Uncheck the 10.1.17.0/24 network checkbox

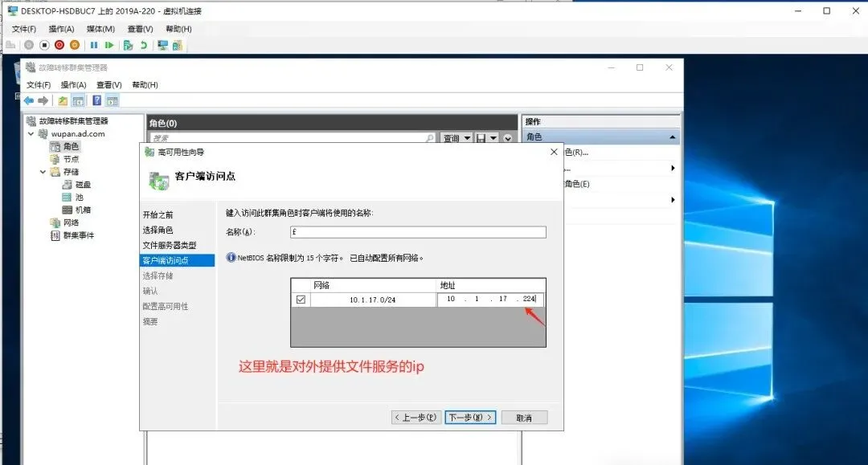[301, 298]
